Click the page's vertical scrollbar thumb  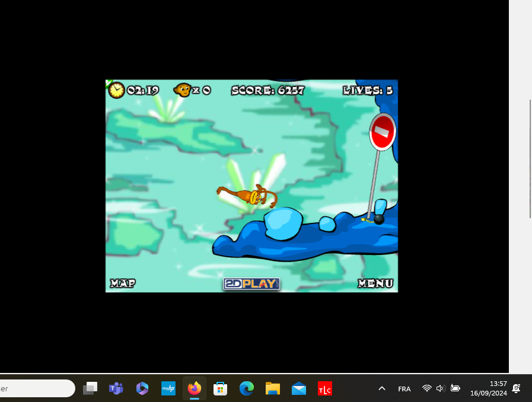[530, 159]
